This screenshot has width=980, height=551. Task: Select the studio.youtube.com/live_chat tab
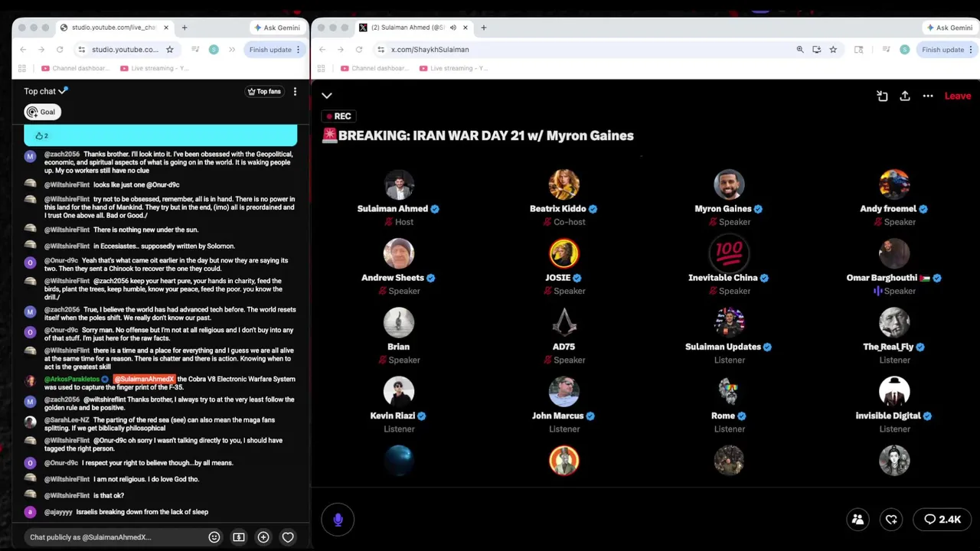[x=115, y=28]
